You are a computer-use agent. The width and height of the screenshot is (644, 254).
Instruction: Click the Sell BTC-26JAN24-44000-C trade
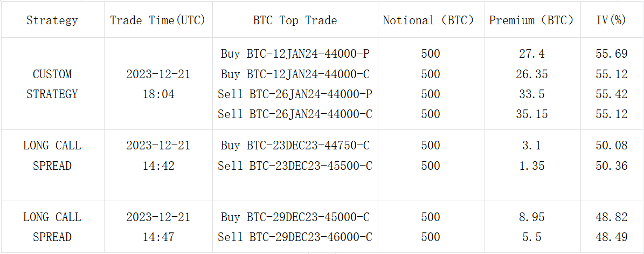[295, 114]
